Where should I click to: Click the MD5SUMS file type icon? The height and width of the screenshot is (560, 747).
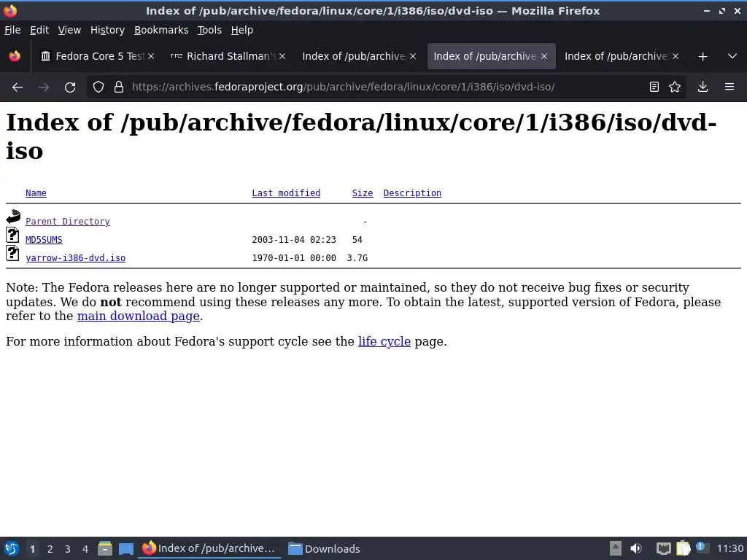13,236
